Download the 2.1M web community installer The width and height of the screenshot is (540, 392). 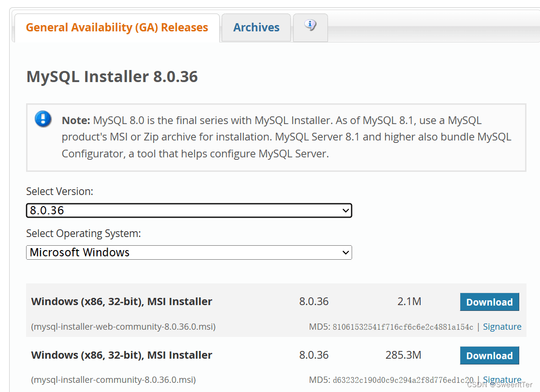coord(489,302)
